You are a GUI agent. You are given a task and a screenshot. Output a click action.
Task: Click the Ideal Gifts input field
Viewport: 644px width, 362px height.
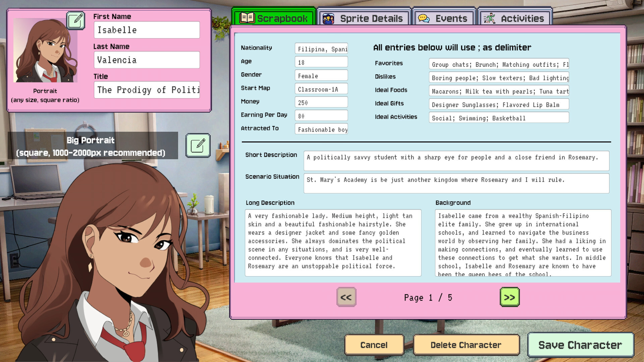[499, 104]
